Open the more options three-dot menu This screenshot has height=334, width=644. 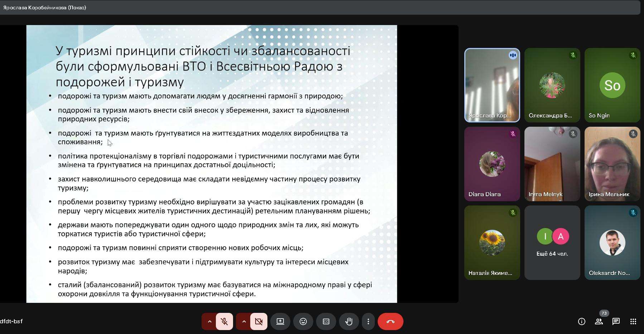point(368,321)
